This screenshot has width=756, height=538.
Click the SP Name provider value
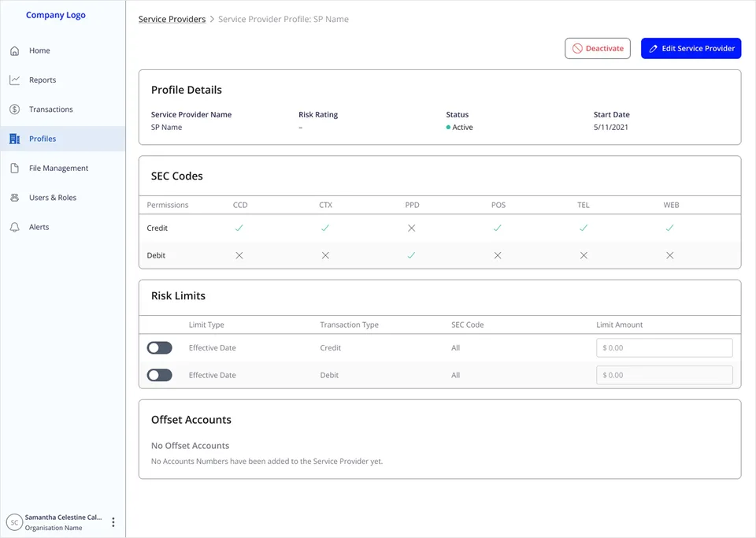pyautogui.click(x=166, y=128)
